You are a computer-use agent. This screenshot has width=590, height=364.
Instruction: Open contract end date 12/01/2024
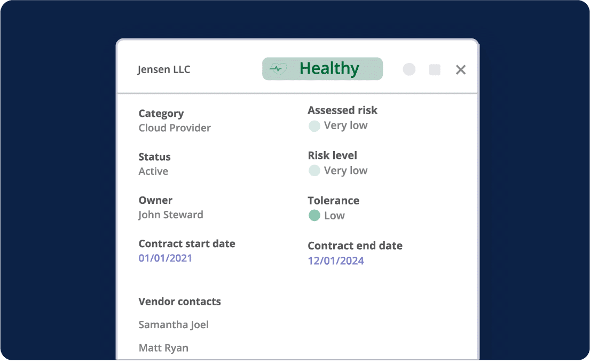click(336, 261)
